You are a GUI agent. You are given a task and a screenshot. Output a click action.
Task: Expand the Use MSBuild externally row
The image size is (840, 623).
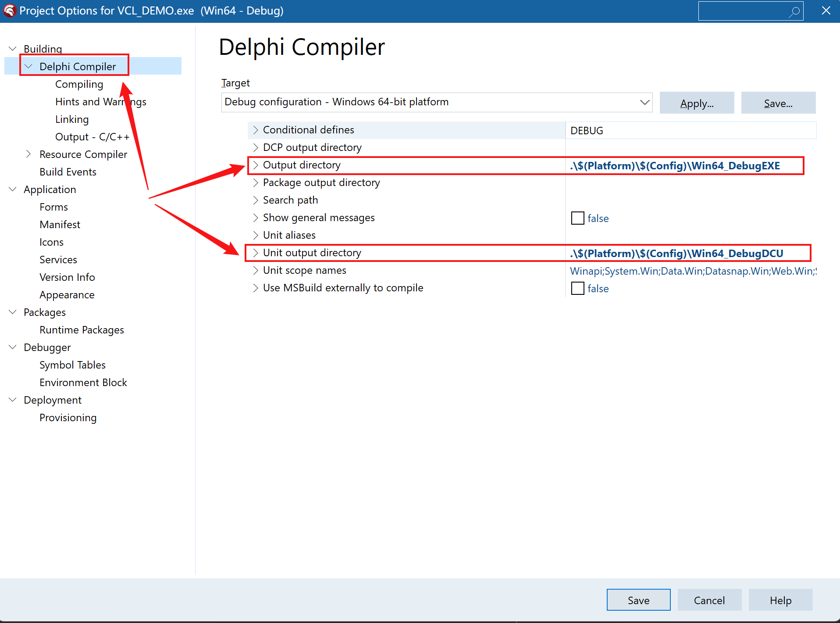256,288
